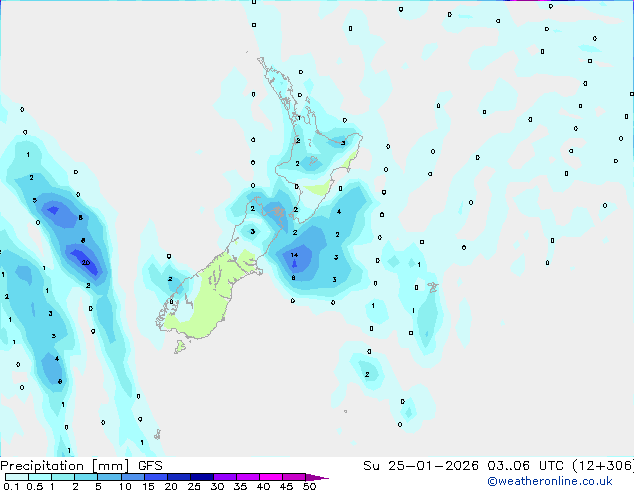Click the weatheronline.co.uk copyright link
This screenshot has width=634, height=490.
549,481
